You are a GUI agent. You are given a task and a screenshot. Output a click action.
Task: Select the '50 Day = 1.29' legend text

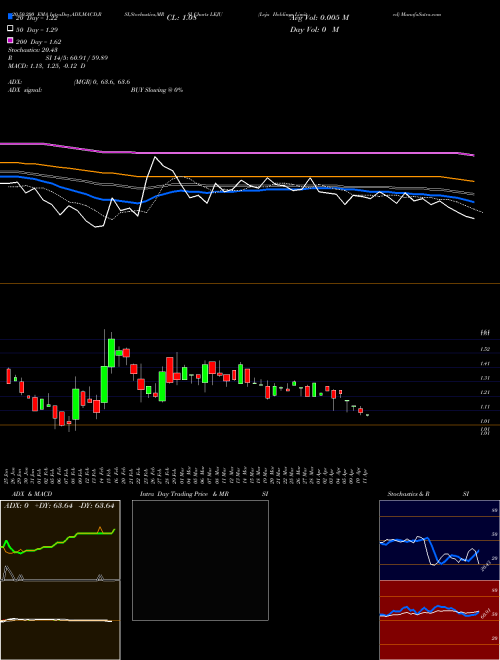[37, 30]
